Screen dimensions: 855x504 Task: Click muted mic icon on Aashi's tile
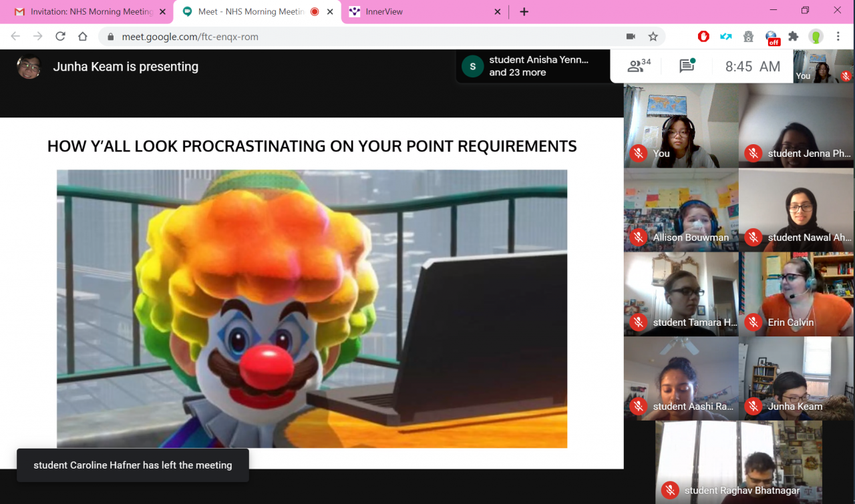click(639, 406)
